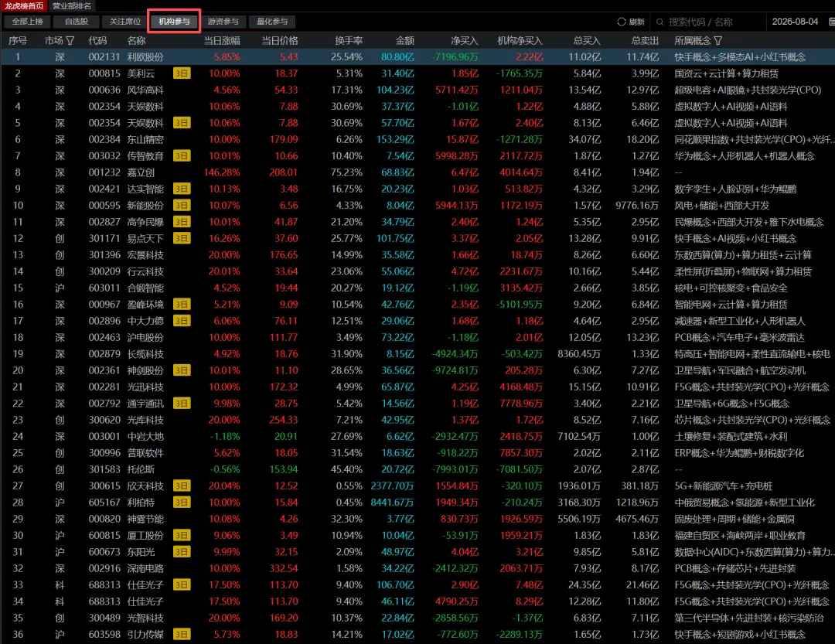Click the 3日 badge on 易点天下 row
Screen dimensions: 835x644
click(x=182, y=239)
